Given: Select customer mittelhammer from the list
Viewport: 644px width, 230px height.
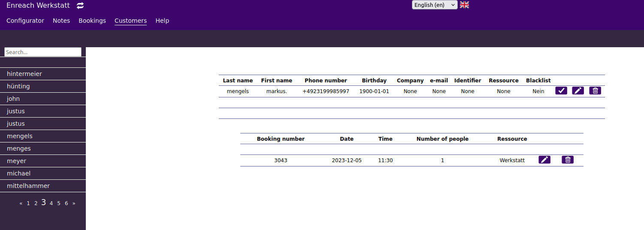Looking at the screenshot, I should click(28, 186).
